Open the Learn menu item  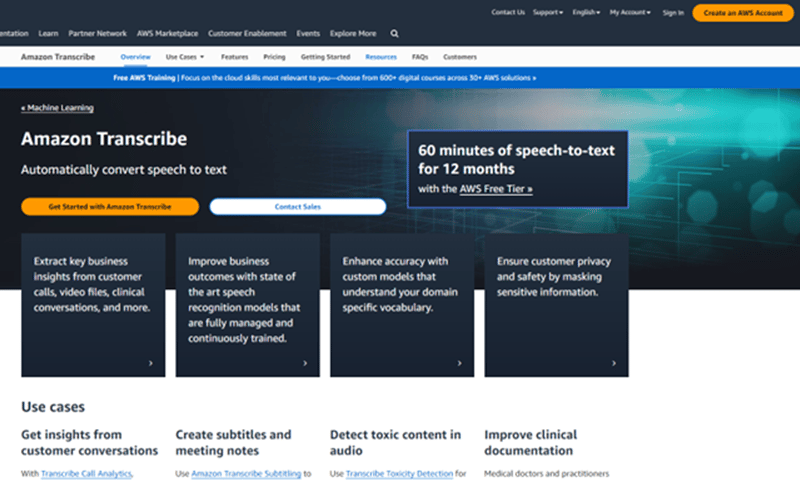pos(48,34)
